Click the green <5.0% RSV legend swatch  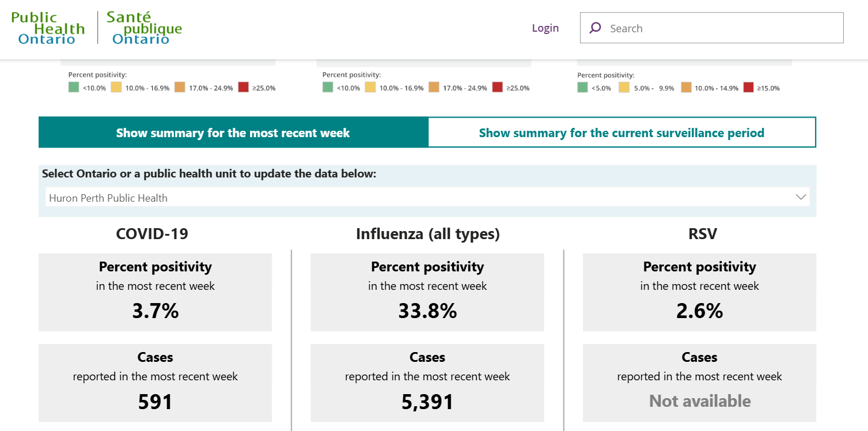[582, 88]
